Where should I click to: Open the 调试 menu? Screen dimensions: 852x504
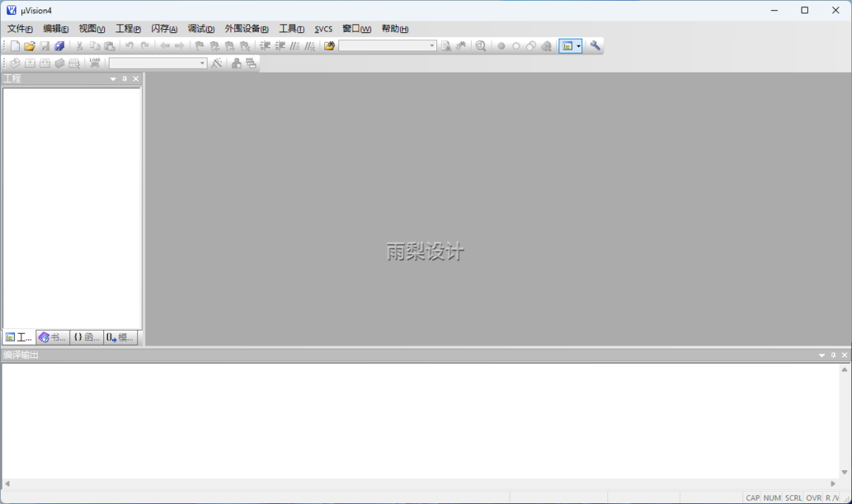202,28
